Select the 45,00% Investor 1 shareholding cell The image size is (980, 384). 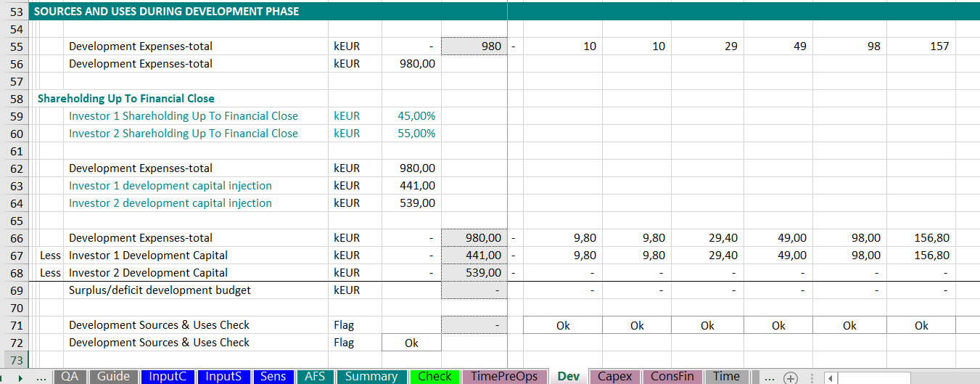[411, 116]
